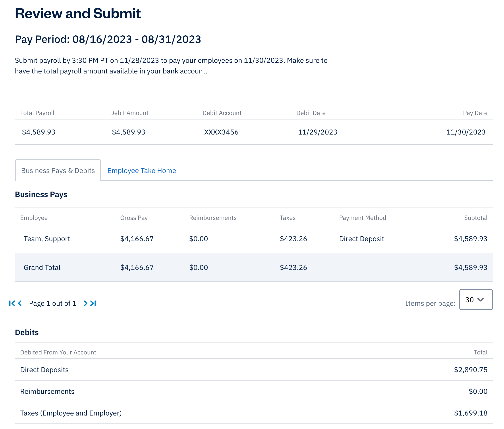
Task: Select Business Pays & Debits tab
Action: [x=58, y=171]
